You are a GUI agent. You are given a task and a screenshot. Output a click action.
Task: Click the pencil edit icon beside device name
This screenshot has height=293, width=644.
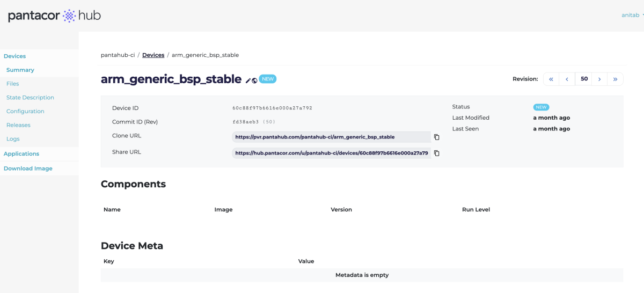click(248, 80)
